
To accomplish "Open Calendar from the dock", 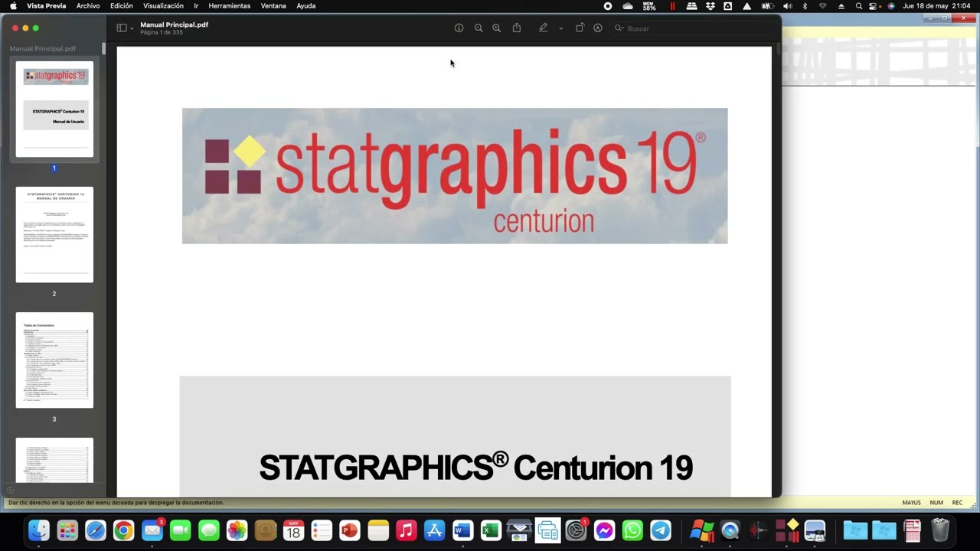I will click(x=293, y=530).
